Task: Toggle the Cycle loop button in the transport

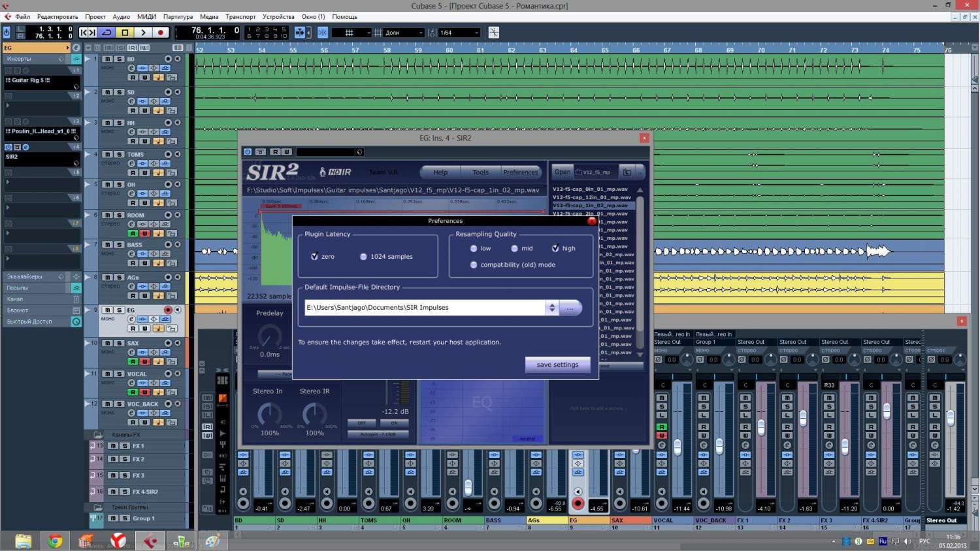Action: click(107, 32)
